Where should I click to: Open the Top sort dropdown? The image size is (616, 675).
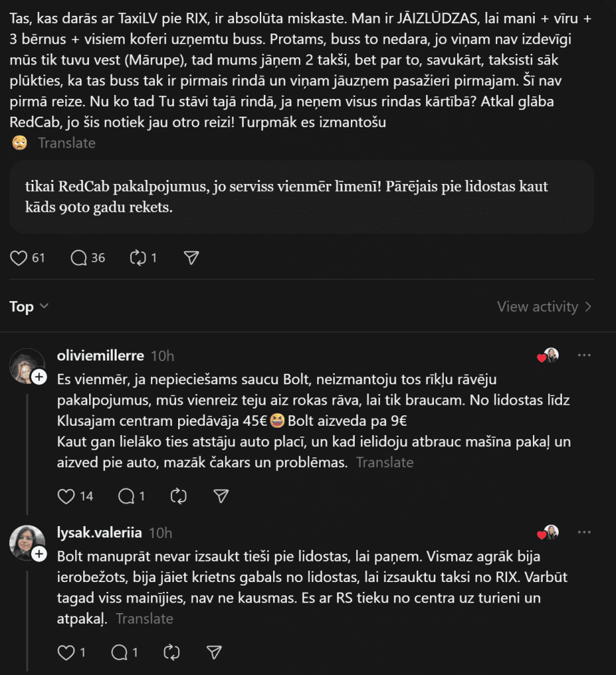[29, 307]
